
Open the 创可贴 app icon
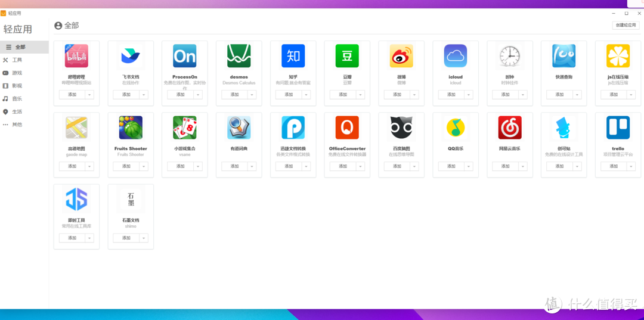coord(564,128)
